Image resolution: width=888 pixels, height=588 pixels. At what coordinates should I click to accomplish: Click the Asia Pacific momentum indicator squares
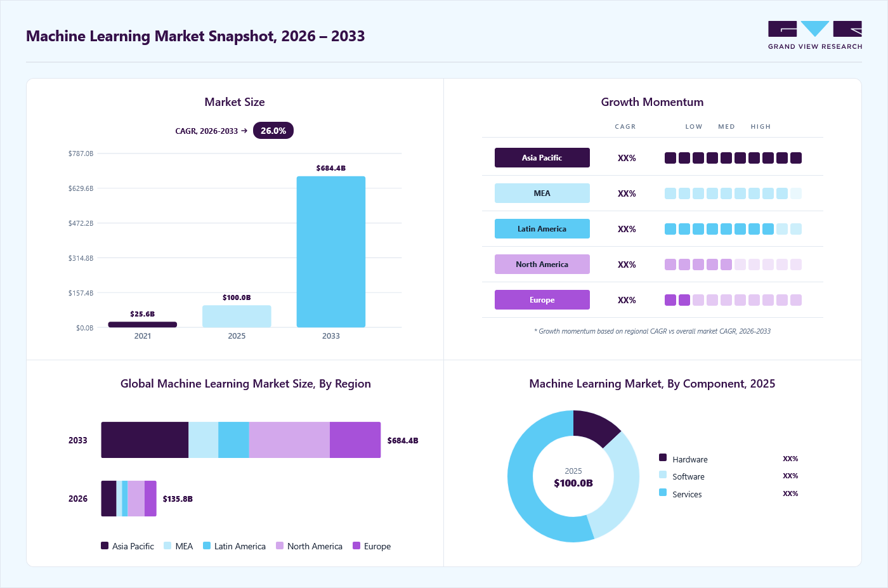pos(733,158)
